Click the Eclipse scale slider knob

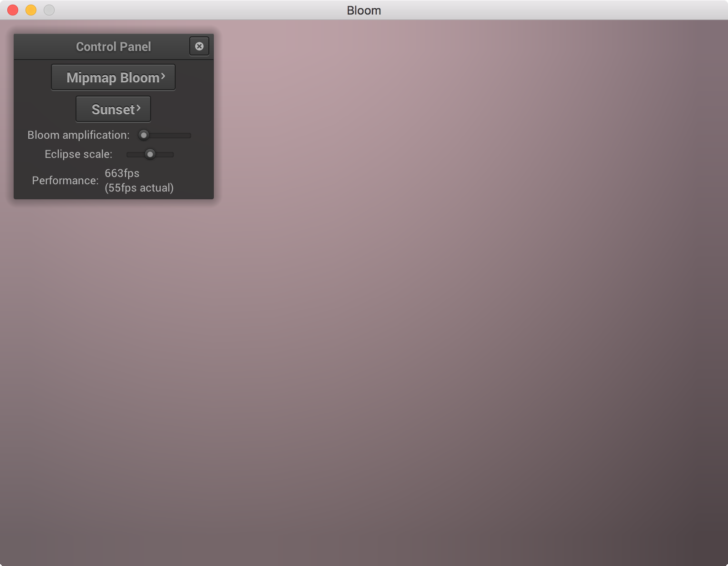(150, 154)
